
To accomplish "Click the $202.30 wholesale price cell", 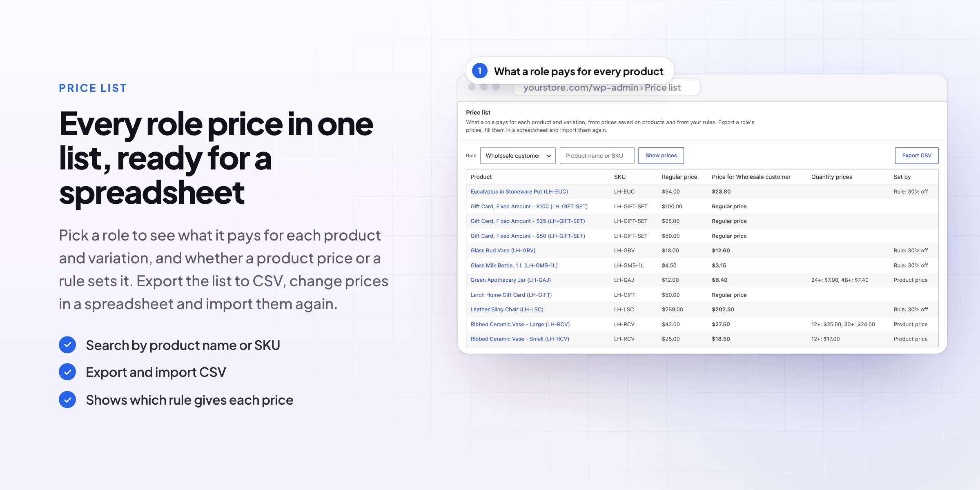I will coord(723,310).
